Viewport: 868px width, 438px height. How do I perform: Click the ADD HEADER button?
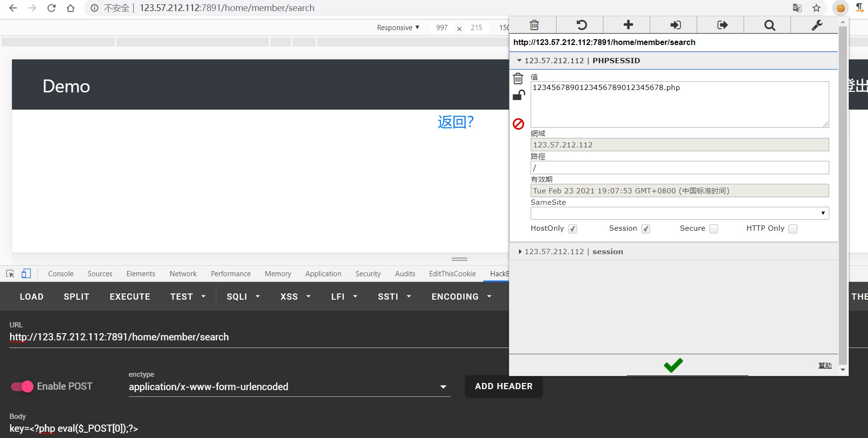504,386
